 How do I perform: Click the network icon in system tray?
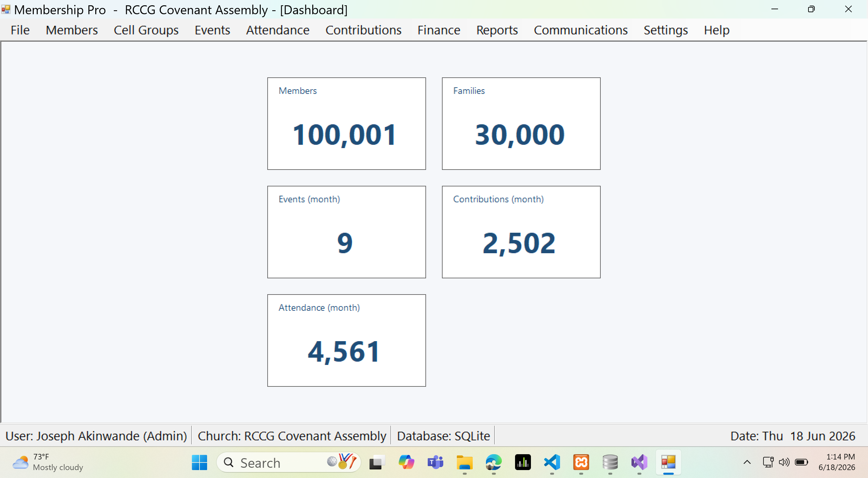tap(768, 462)
